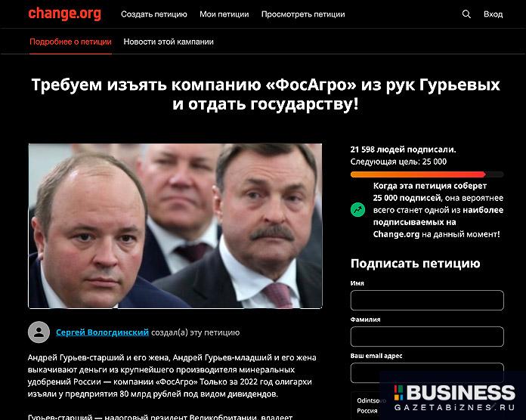Select the Вход login link
Image resolution: width=526 pixels, height=420 pixels.
tap(493, 14)
